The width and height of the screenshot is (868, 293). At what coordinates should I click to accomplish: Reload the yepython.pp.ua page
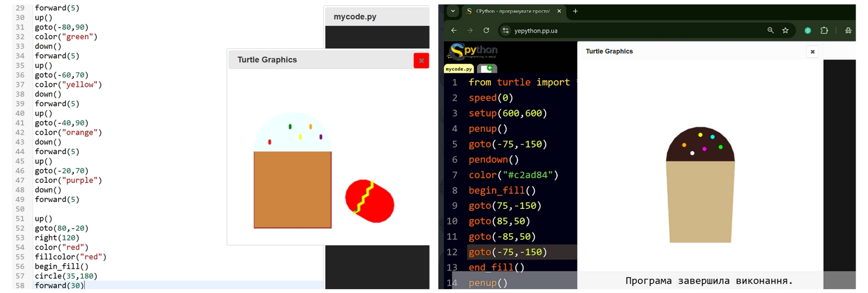(486, 30)
